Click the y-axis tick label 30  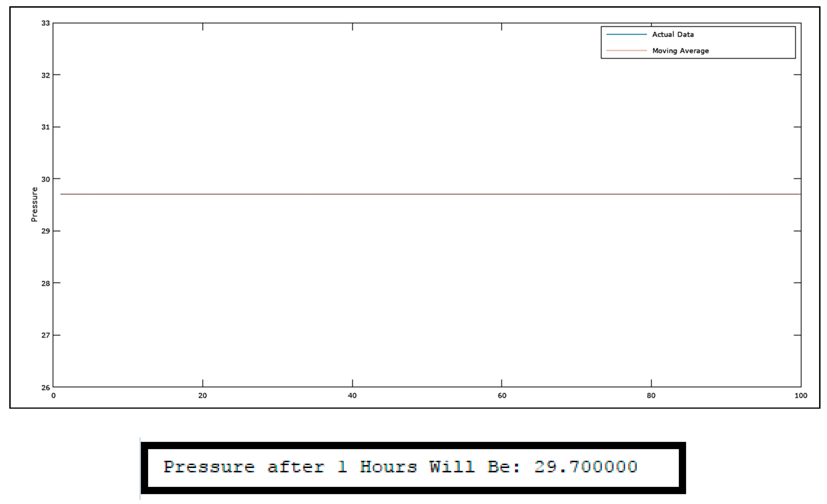pyautogui.click(x=46, y=179)
